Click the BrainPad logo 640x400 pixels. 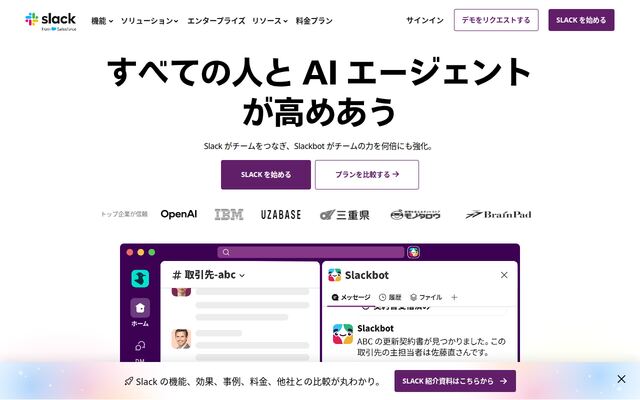(x=498, y=214)
